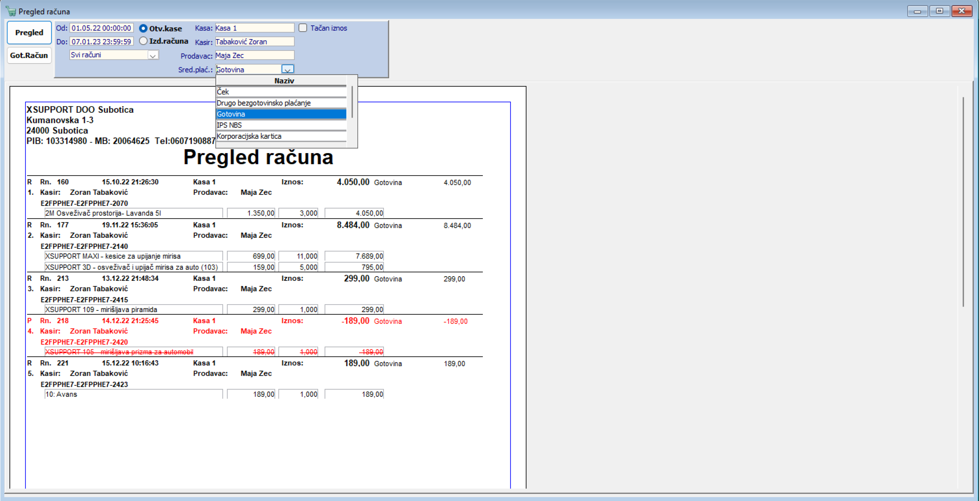Open the Svi računi dropdown
This screenshot has height=501, width=980.
153,55
